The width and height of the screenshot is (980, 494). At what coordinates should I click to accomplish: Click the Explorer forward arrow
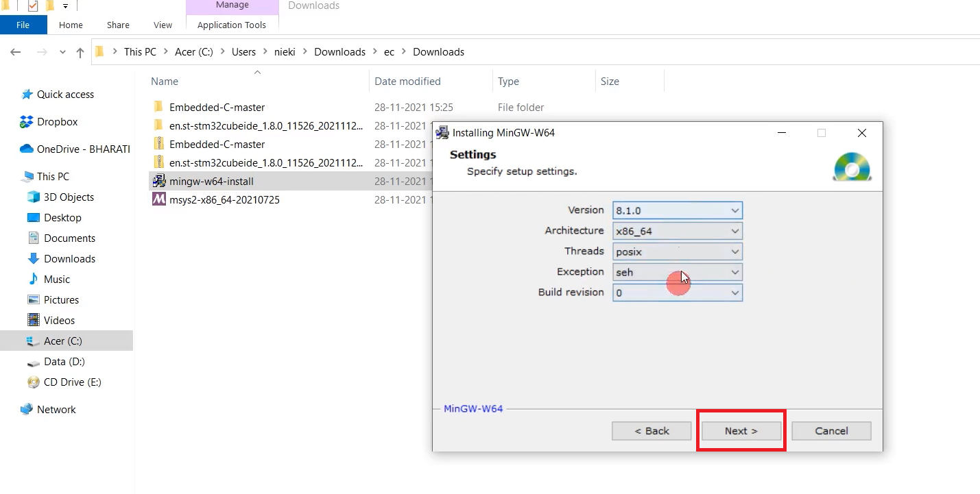[x=42, y=52]
